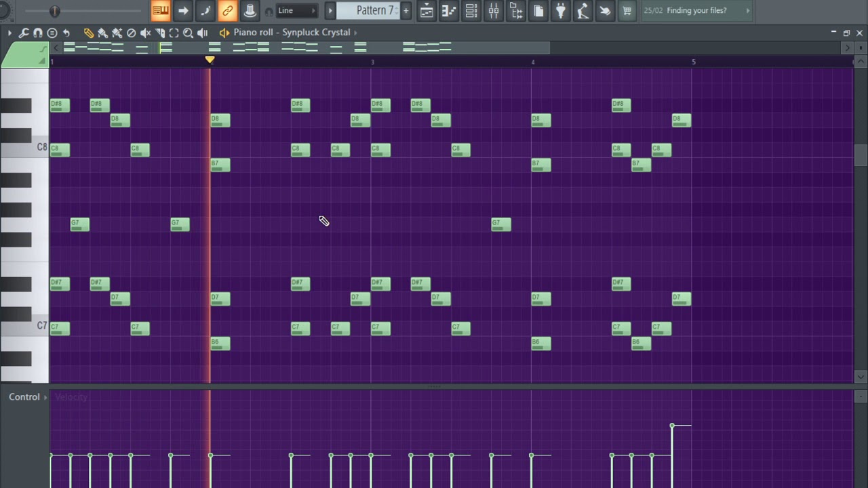Toggle the slide curve icon in green corner

point(43,49)
